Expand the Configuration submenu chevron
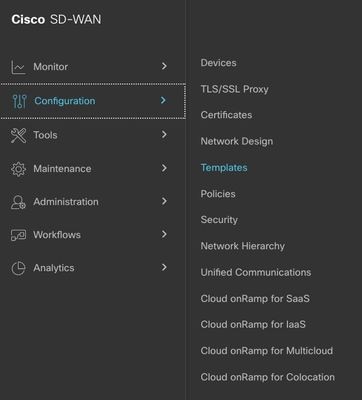Viewport: 362px width, 400px height. [163, 100]
